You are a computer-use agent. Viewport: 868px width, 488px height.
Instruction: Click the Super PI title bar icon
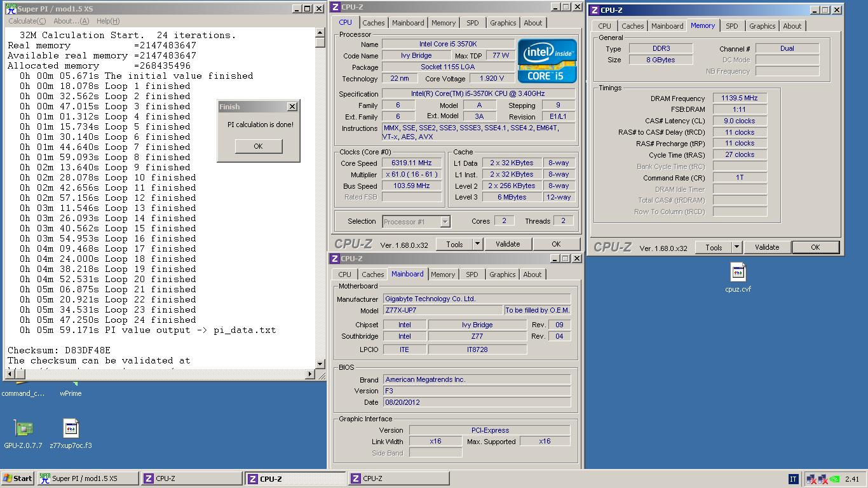coord(11,9)
